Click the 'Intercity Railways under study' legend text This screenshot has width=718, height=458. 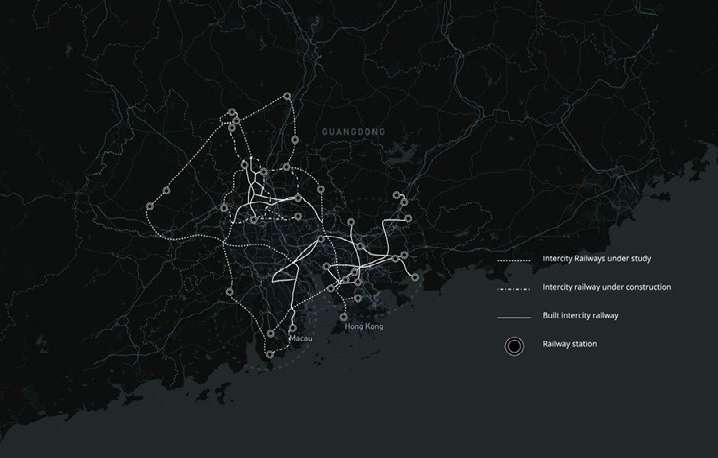tap(597, 259)
